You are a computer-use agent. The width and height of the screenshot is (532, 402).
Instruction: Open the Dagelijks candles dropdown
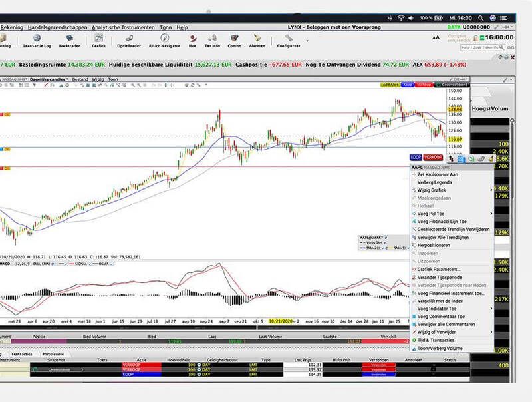pyautogui.click(x=49, y=79)
